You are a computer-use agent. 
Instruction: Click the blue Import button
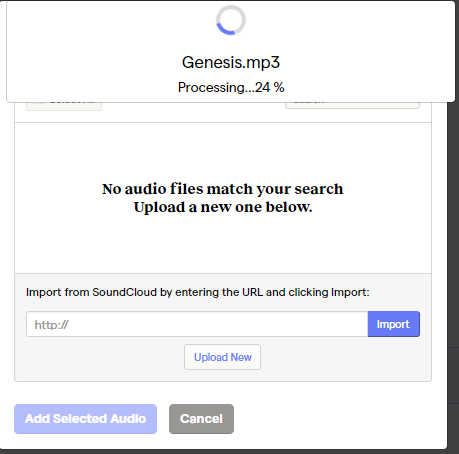394,324
